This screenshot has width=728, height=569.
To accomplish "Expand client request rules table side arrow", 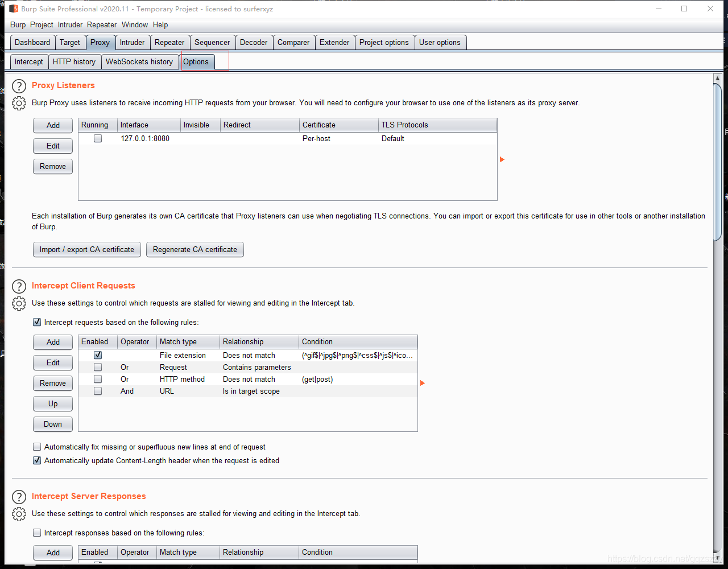I will tap(423, 383).
